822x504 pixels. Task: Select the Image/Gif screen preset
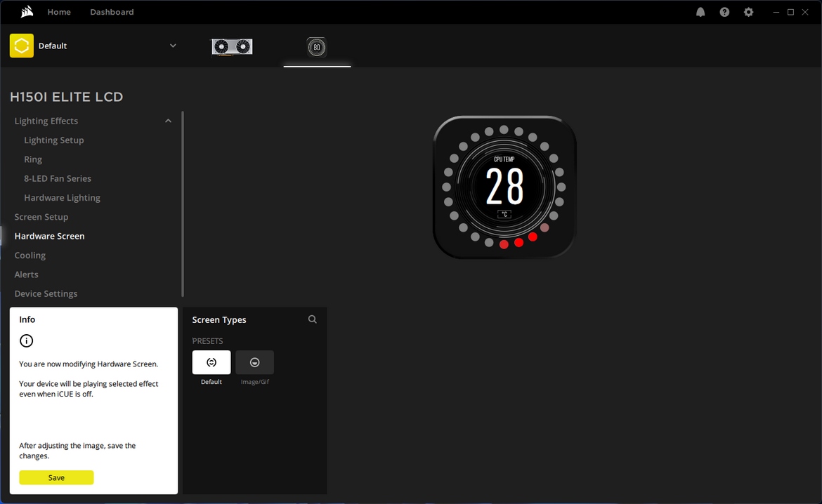(255, 362)
